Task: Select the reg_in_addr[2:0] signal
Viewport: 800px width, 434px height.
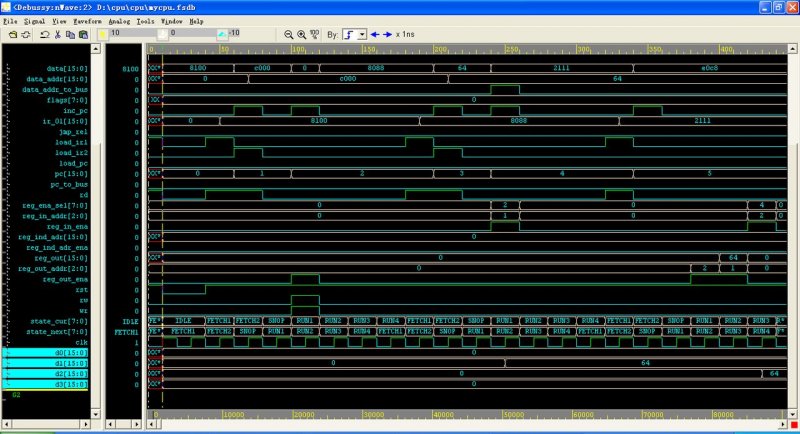Action: (55, 216)
